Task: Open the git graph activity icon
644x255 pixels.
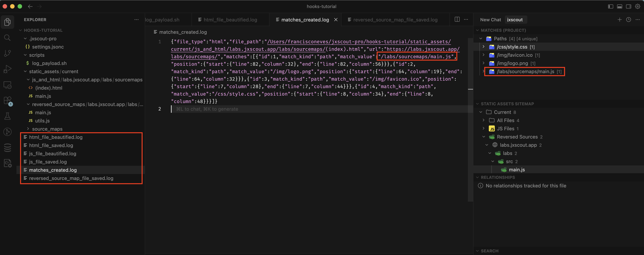Action: click(x=7, y=132)
